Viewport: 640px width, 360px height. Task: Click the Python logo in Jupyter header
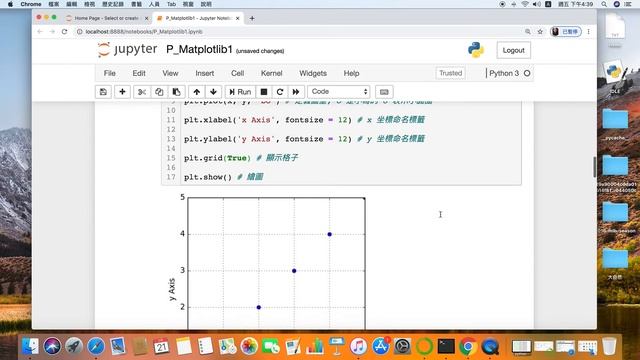pyautogui.click(x=476, y=50)
